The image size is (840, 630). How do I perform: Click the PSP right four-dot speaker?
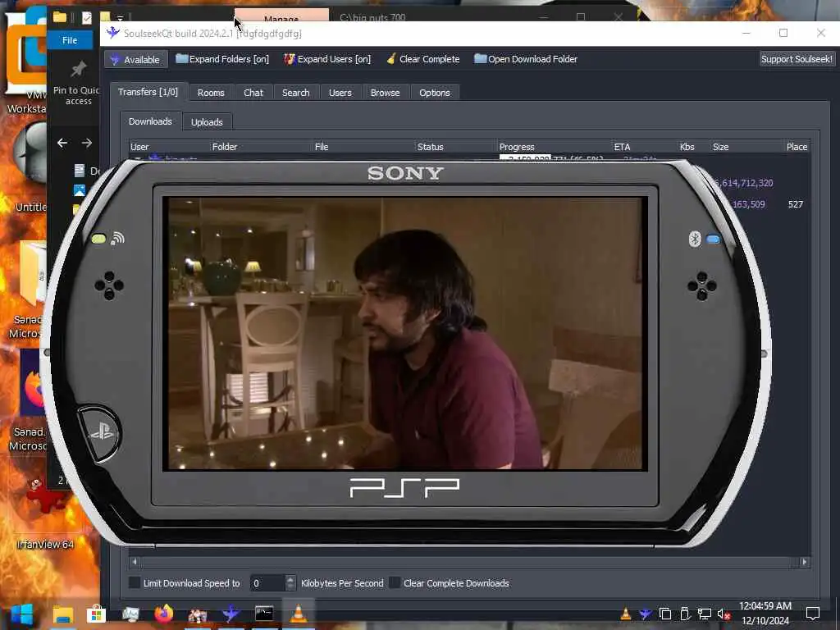(702, 285)
